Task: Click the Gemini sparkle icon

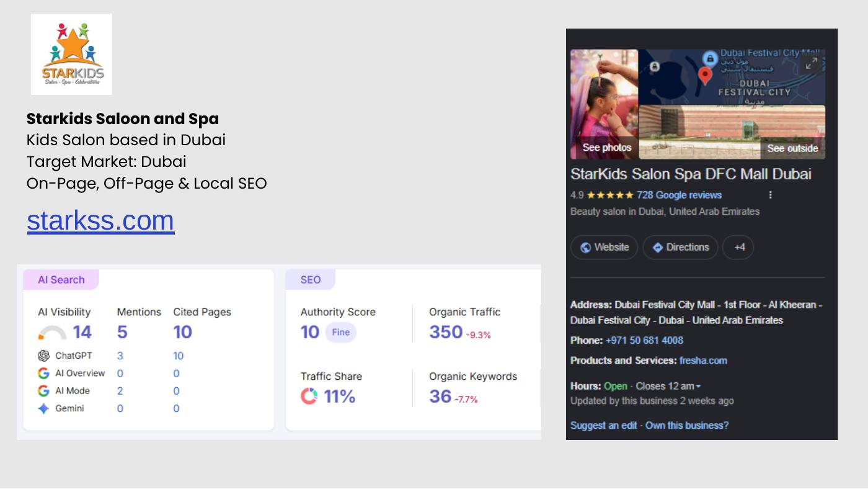Action: (43, 408)
